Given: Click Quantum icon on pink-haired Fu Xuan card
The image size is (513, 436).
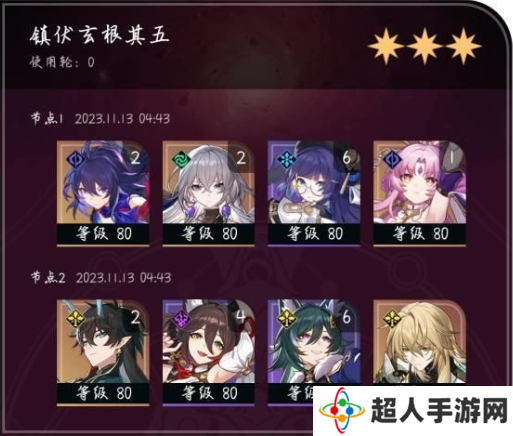Looking at the screenshot, I should click(392, 159).
